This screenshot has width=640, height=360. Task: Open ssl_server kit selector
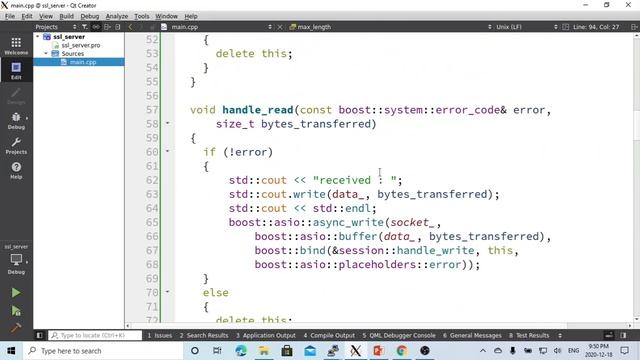16,259
